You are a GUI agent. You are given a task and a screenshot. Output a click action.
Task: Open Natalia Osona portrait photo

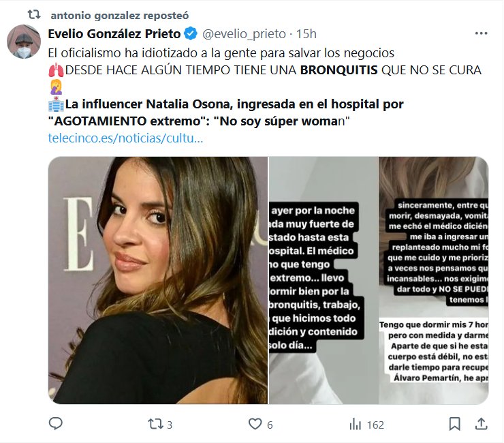point(158,280)
